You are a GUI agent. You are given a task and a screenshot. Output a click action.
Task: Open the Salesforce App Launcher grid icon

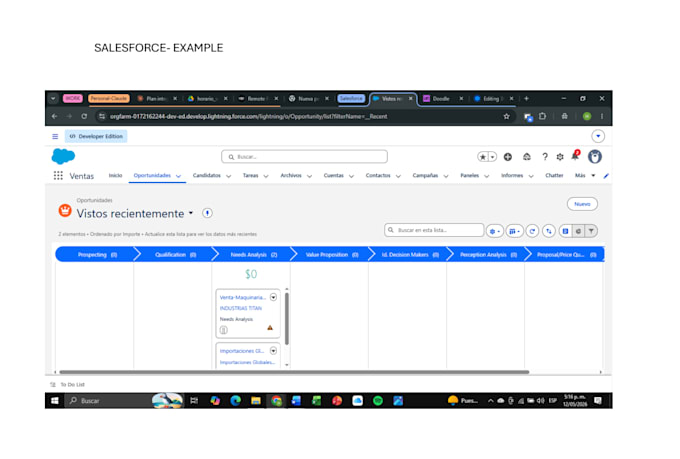tap(58, 175)
